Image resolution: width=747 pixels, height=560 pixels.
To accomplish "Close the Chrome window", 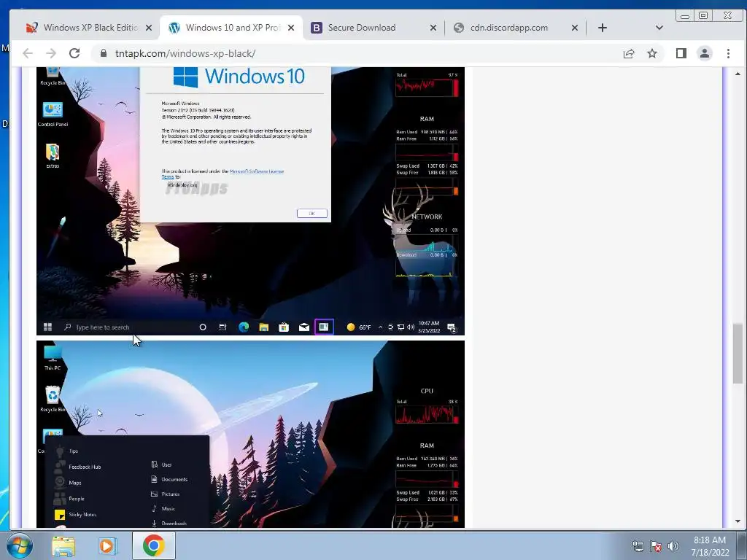I will (x=727, y=16).
